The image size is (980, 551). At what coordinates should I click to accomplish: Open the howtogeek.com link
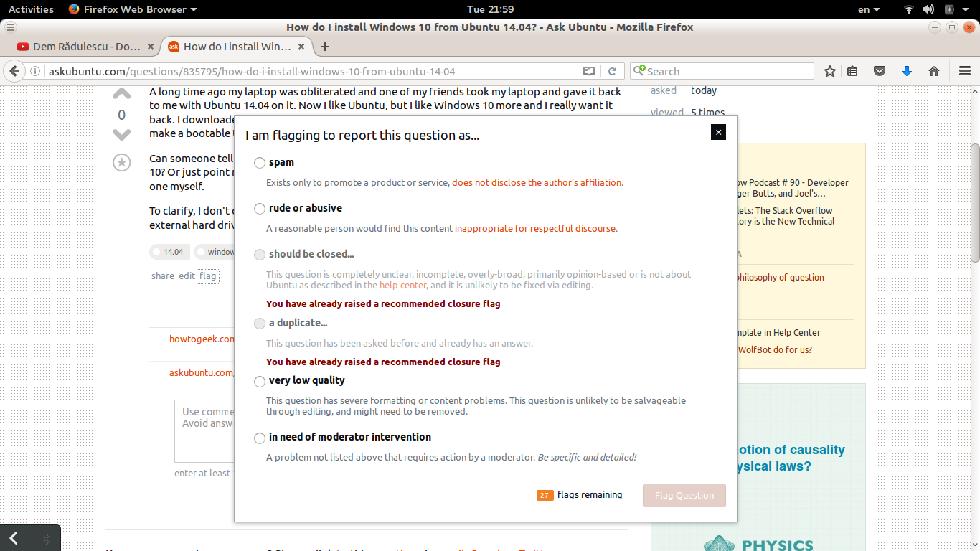click(202, 339)
